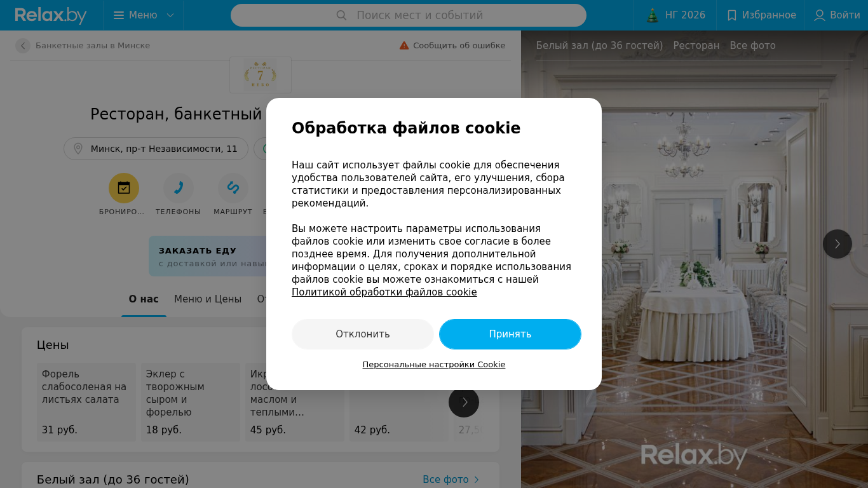Open the booking calendar icon
Screen dimensions: 868x488
tap(124, 188)
